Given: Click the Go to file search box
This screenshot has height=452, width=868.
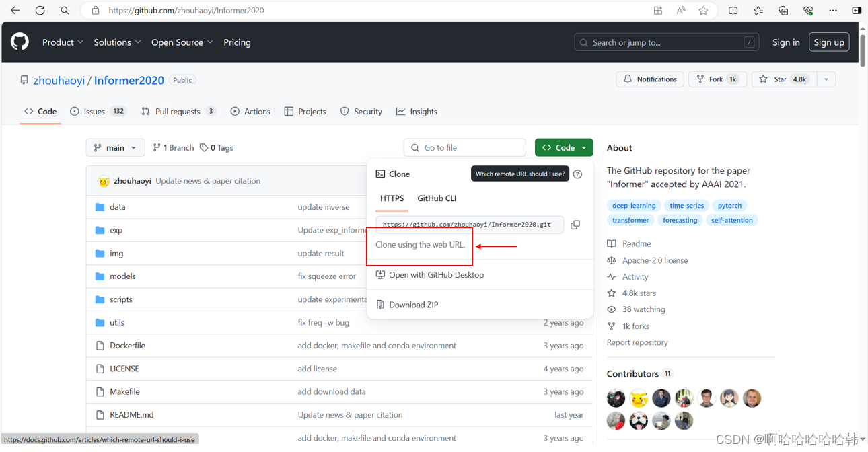Looking at the screenshot, I should point(464,147).
